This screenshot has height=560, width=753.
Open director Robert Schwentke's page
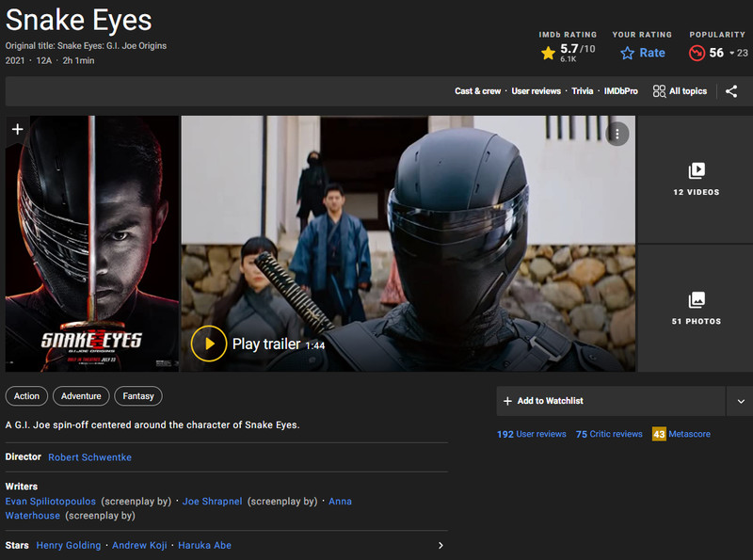pyautogui.click(x=89, y=457)
